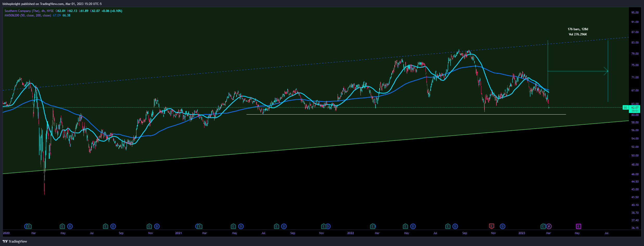
Task: Click the MA 50 value 67.09 in legend
Action: click(57, 15)
